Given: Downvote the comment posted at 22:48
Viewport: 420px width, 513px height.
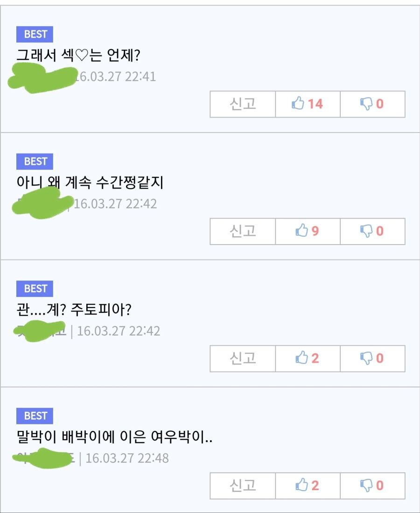Looking at the screenshot, I should click(372, 486).
